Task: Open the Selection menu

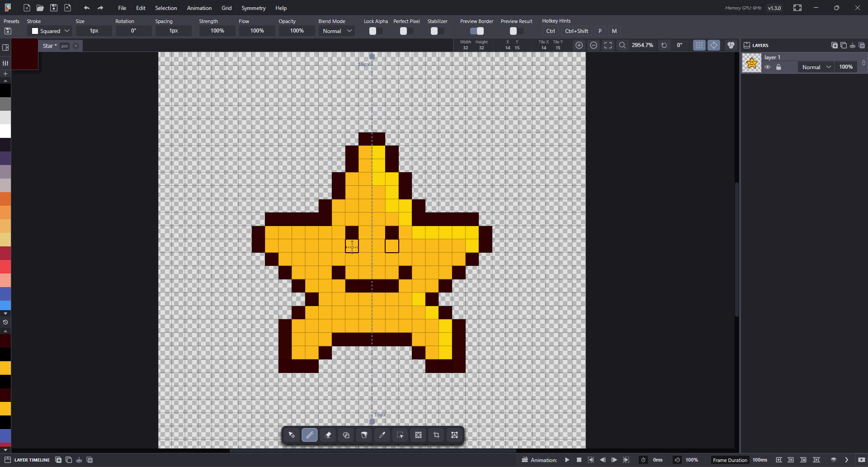Action: [166, 8]
